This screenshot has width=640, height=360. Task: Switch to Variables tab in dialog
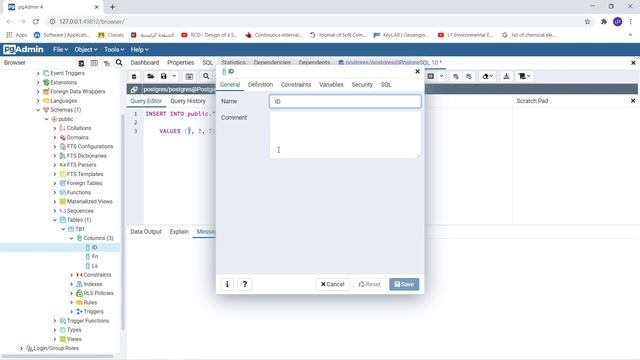coord(331,84)
